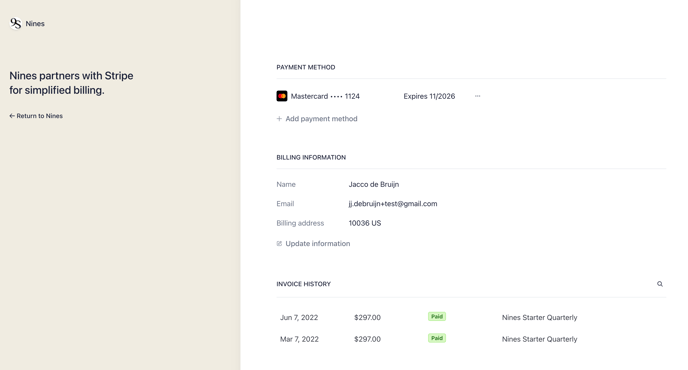
Task: Click the Email field label
Action: click(x=285, y=204)
